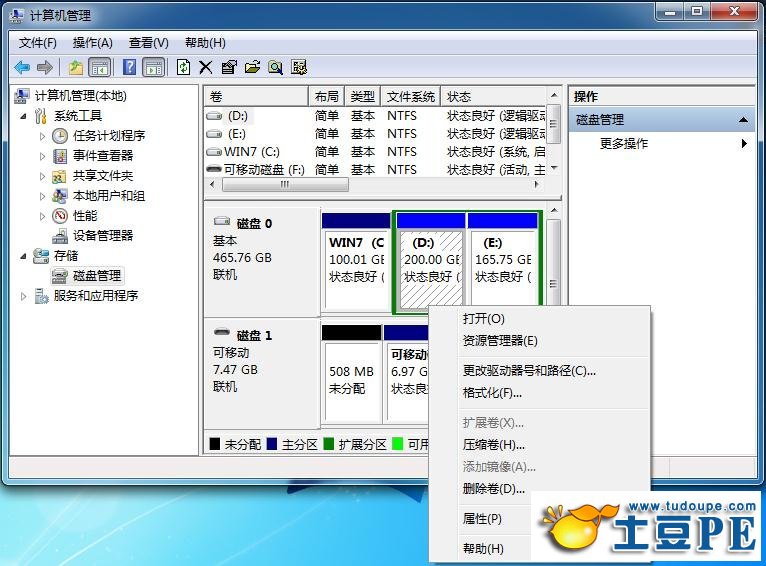Click the 共享文件夹 icon in tree
Screen dimensions: 766x566
pos(60,176)
